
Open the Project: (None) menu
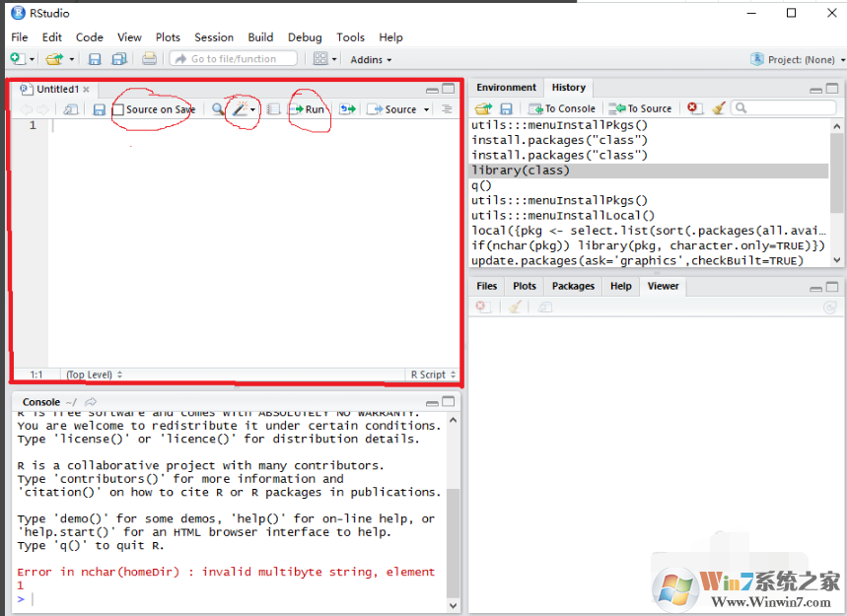pos(798,59)
